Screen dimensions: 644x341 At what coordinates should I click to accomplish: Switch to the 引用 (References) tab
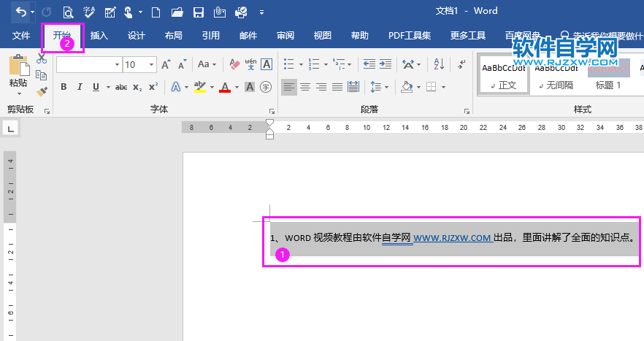pyautogui.click(x=211, y=35)
